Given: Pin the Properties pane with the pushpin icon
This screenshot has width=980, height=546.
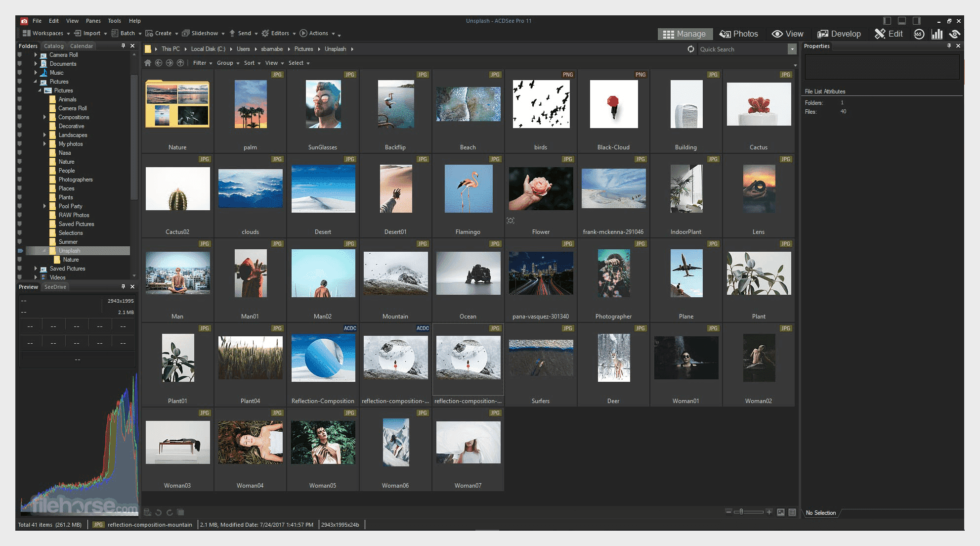Looking at the screenshot, I should [949, 45].
